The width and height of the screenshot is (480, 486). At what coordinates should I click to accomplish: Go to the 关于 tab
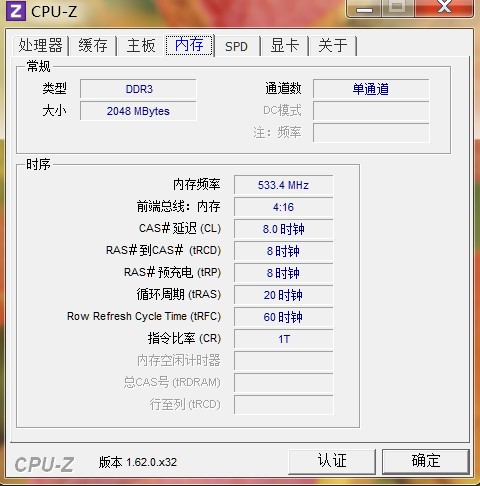[x=333, y=45]
